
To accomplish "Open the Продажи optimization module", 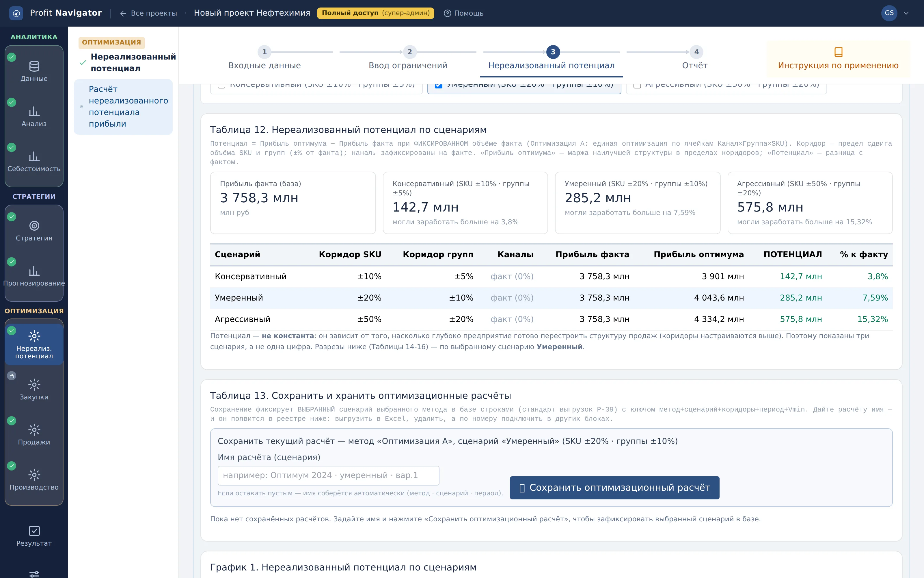I will (x=34, y=435).
